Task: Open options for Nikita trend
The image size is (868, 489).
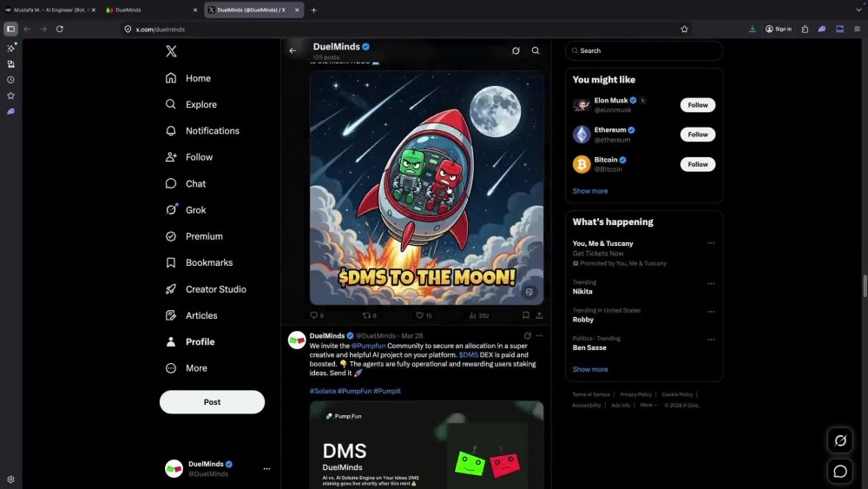Action: 711,283
